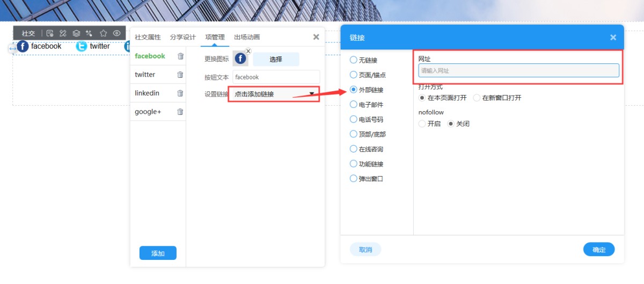Viewport: 644px width, 284px height.
Task: Remove the facebook icon thumbnail with x badge
Action: (x=248, y=51)
